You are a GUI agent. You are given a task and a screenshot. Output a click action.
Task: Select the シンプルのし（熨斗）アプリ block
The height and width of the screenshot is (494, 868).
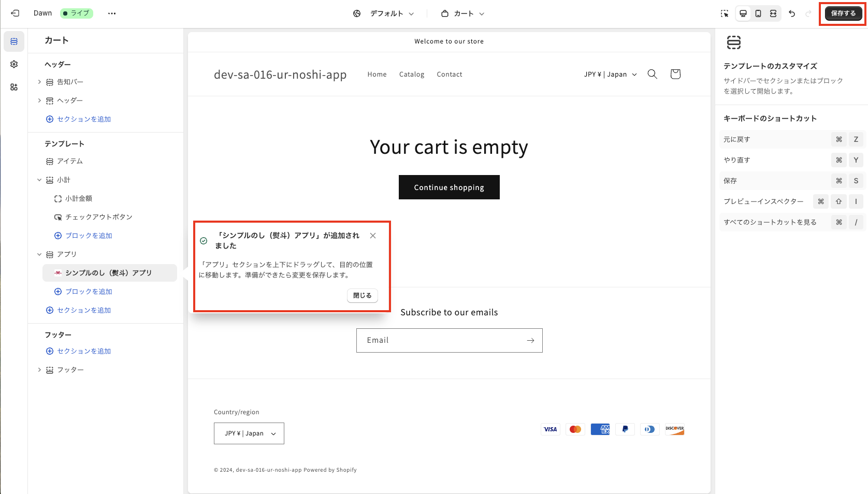[110, 273]
